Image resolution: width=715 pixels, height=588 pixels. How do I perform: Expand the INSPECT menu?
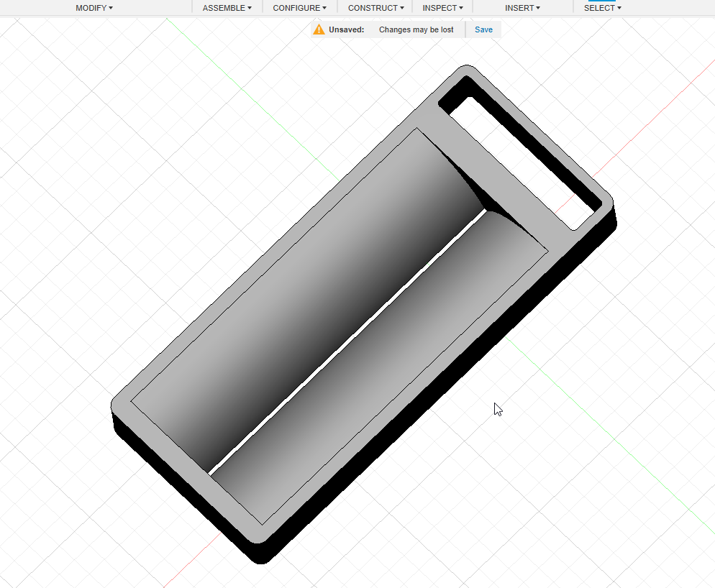point(442,8)
